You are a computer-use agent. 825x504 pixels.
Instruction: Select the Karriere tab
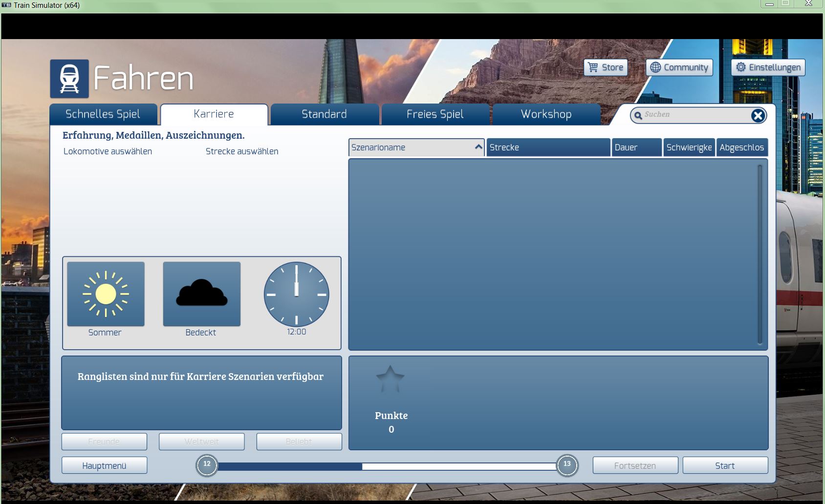pos(214,114)
